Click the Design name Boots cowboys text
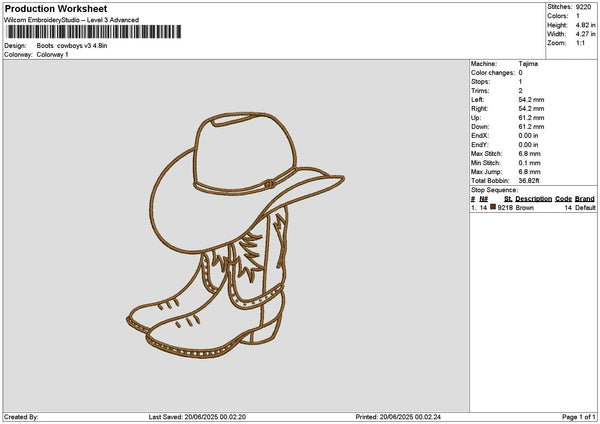Viewport: 600px width, 424px height. 71,46
